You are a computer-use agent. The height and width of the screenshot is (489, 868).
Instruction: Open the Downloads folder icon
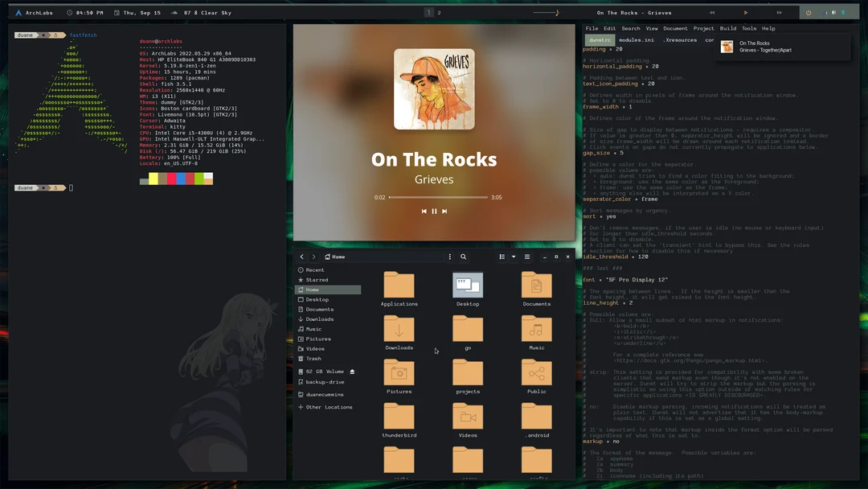(399, 329)
